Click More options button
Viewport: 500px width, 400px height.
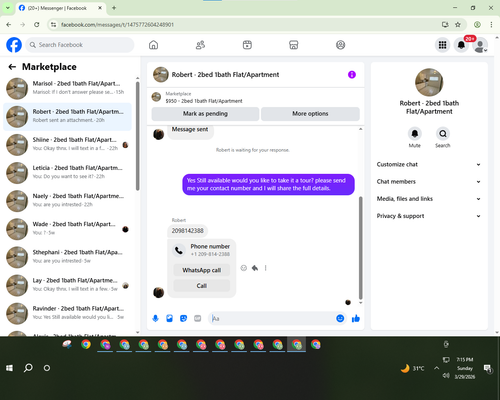point(310,114)
